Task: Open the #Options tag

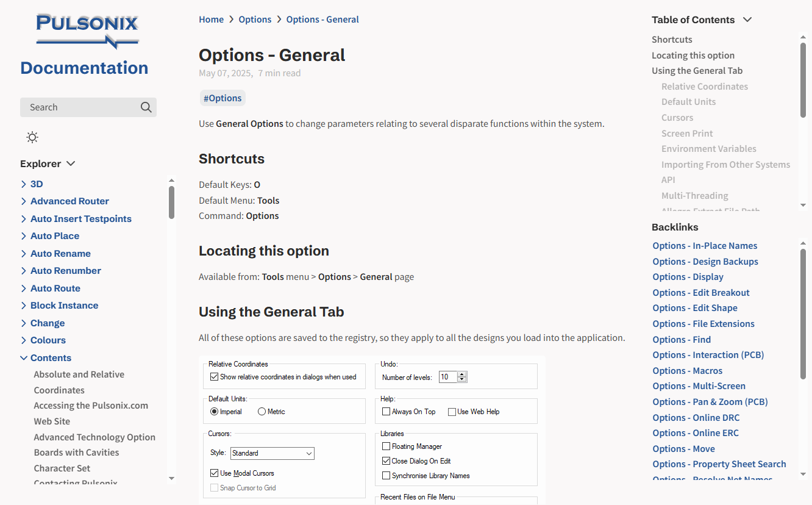Action: (x=223, y=98)
